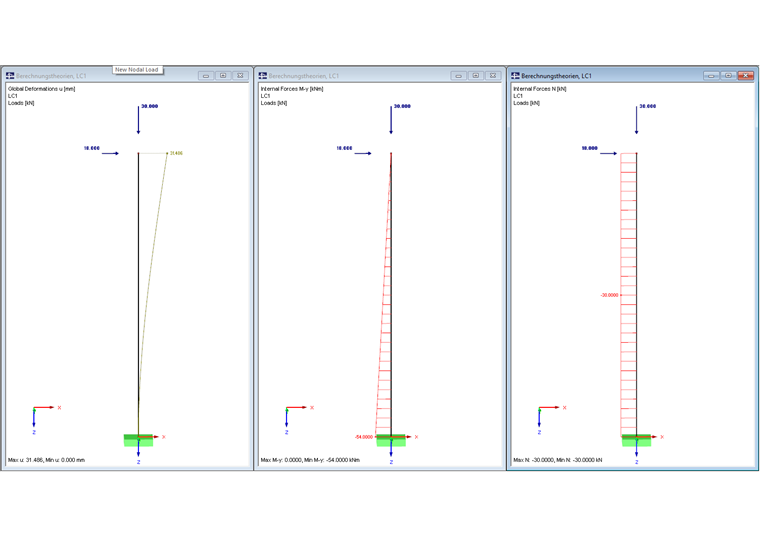This screenshot has height=538, width=760.
Task: Click the title 'Berechnungstheorien, LC1' of Global Deformations window
Action: pyautogui.click(x=51, y=76)
